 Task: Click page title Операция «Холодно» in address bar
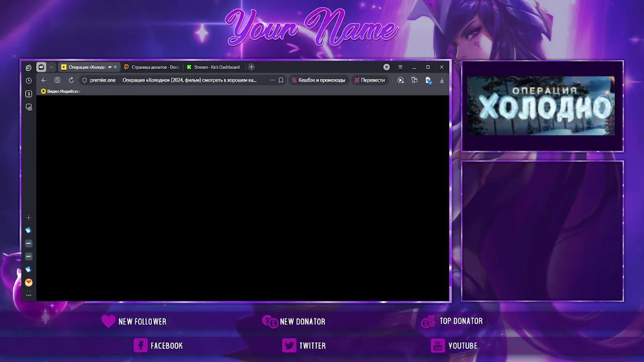click(190, 80)
